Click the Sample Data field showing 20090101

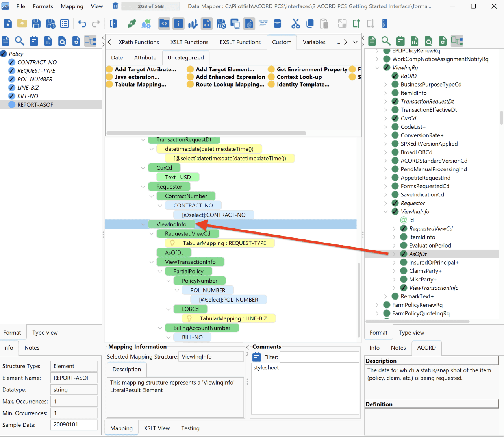point(74,425)
